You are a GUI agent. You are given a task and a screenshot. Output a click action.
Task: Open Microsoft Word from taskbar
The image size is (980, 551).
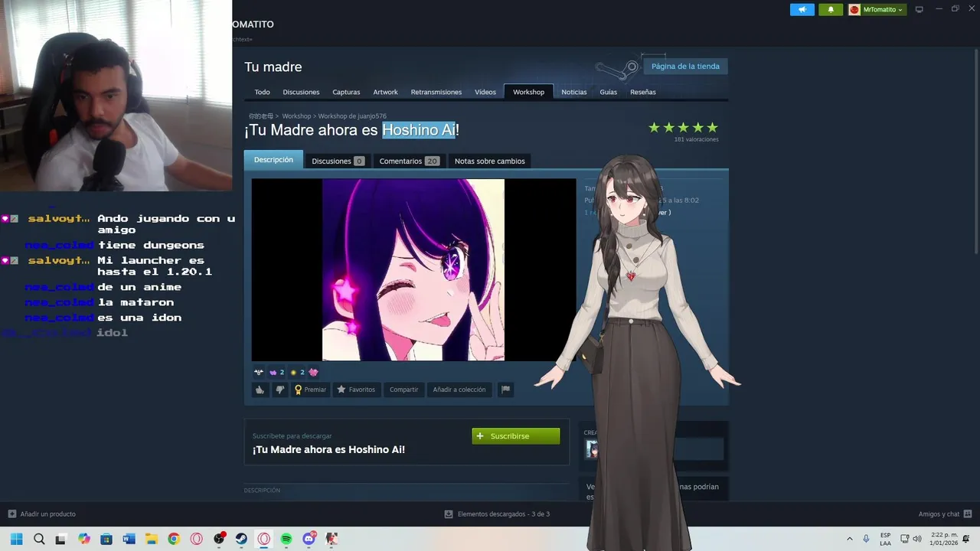[x=129, y=539]
